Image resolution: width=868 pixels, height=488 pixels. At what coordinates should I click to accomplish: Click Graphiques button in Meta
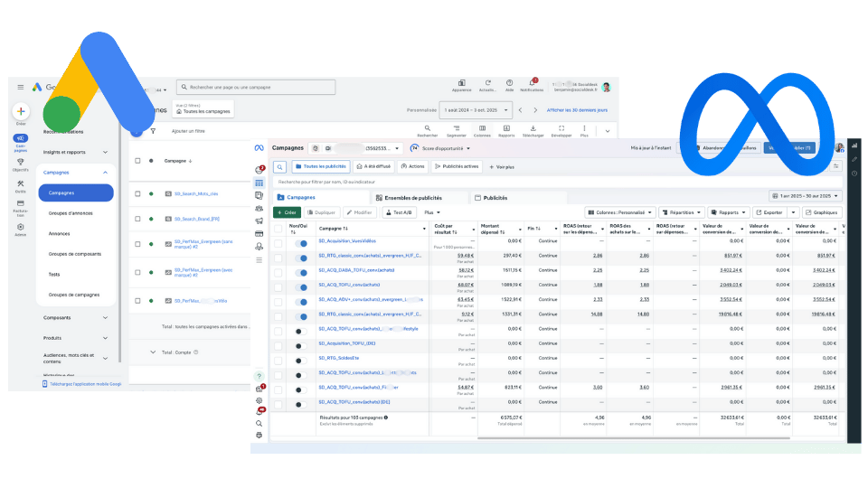[x=822, y=212]
